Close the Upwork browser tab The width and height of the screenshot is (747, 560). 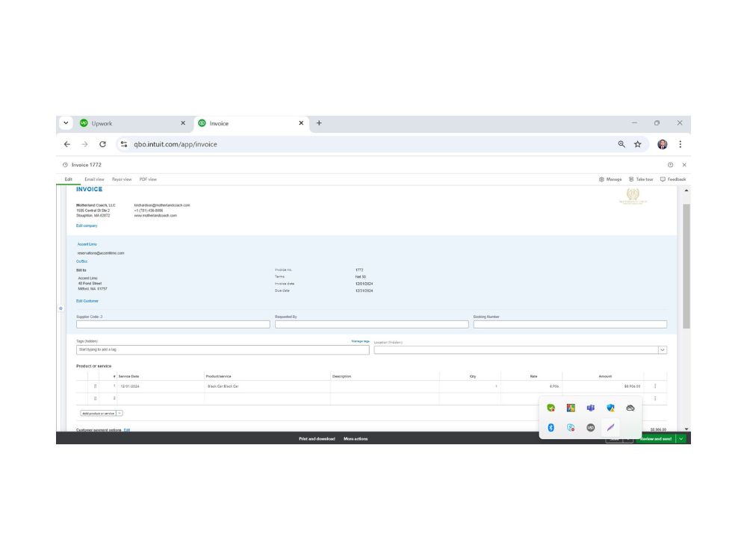183,123
